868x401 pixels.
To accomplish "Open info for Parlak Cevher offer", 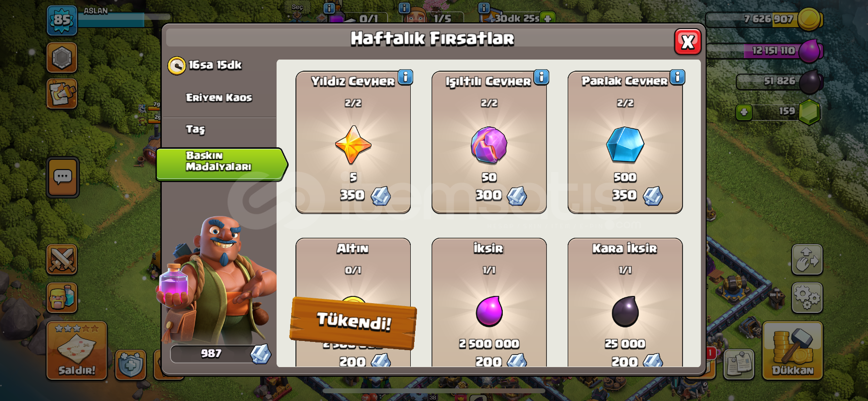I will pyautogui.click(x=678, y=77).
